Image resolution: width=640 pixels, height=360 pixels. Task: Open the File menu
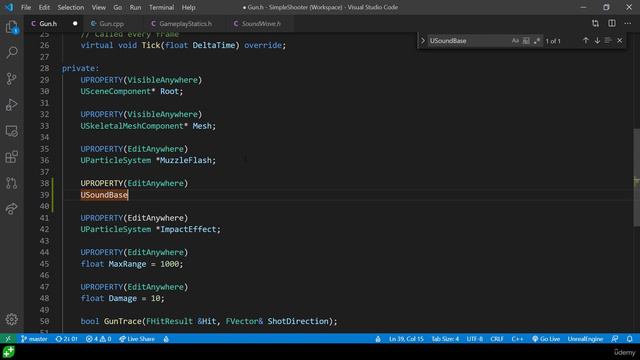pyautogui.click(x=26, y=7)
